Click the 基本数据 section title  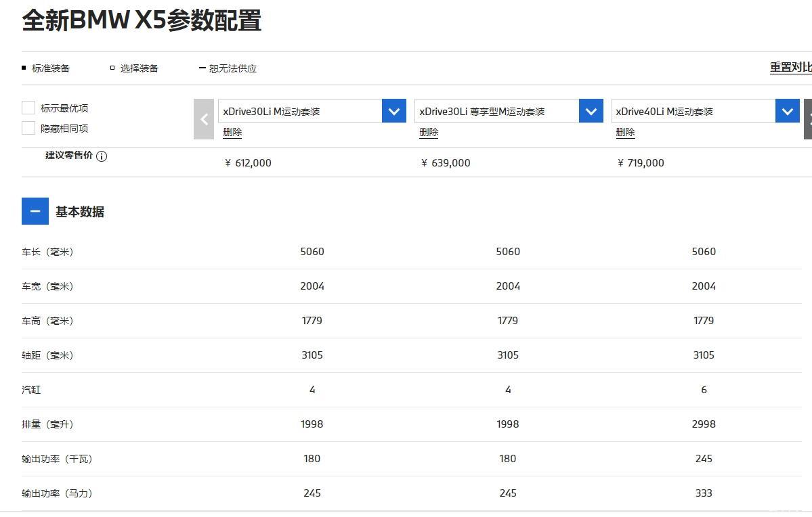point(80,212)
